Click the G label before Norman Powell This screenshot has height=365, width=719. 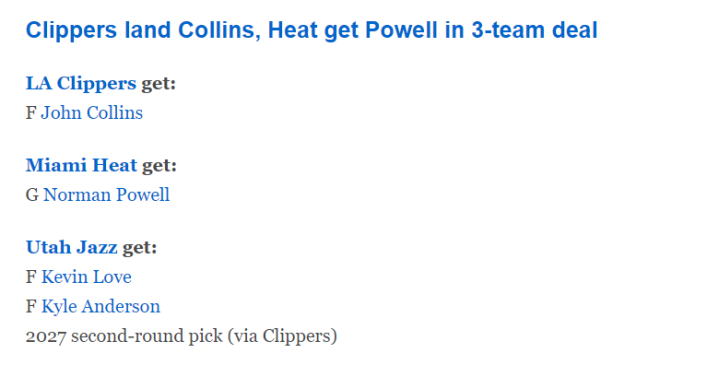[32, 195]
